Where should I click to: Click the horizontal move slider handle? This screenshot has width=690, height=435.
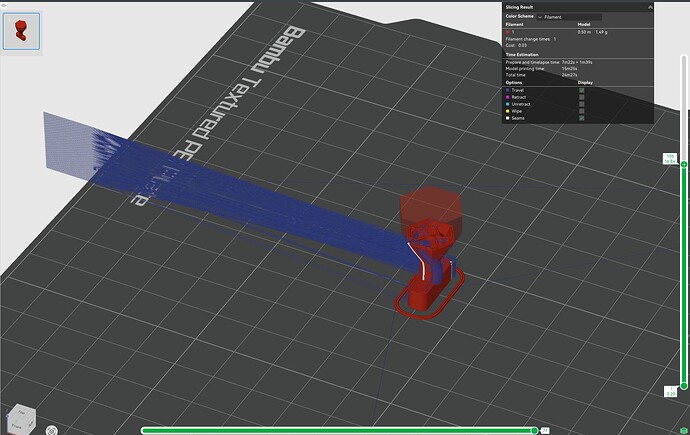click(534, 431)
